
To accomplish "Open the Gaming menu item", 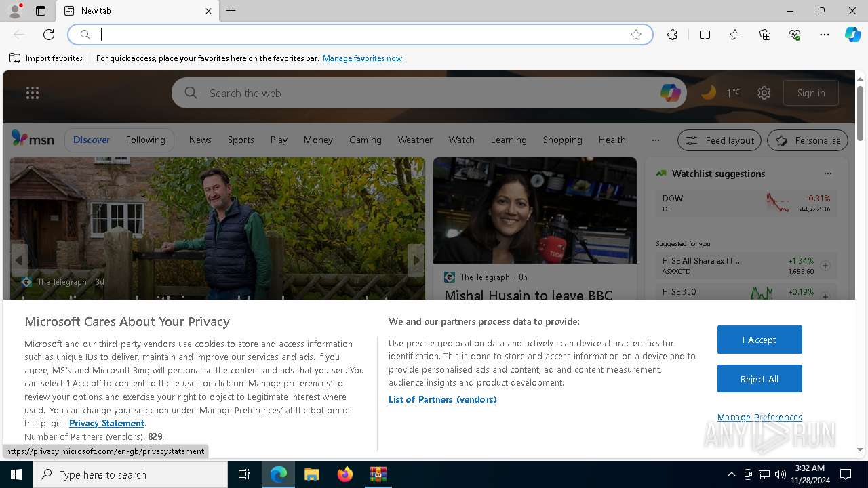I will point(366,140).
